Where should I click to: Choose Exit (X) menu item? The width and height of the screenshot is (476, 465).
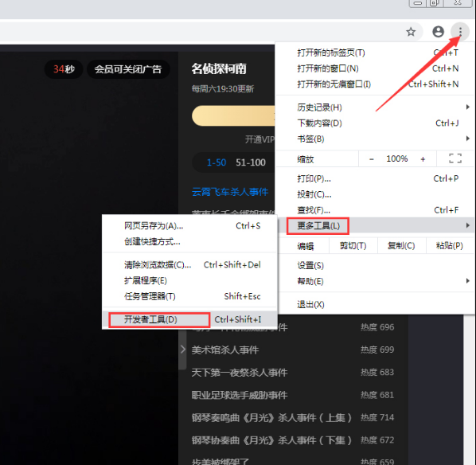375,304
